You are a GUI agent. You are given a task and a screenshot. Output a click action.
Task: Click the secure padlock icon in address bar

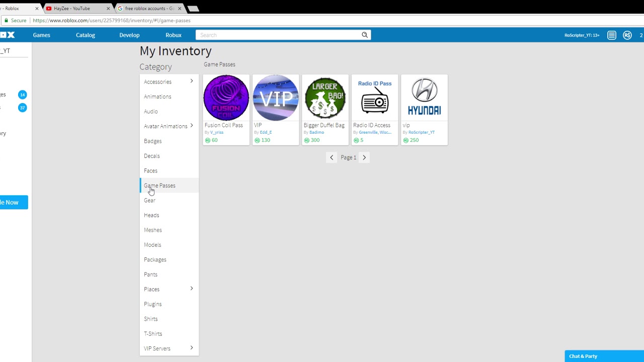tap(7, 21)
